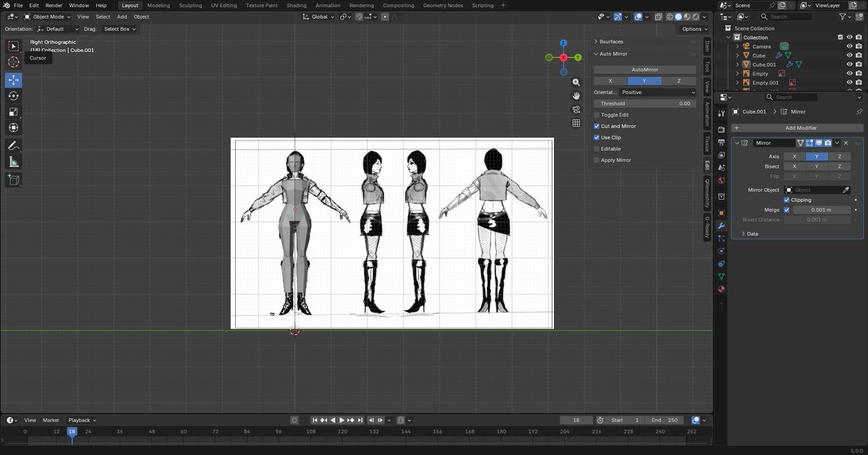
Task: Select the Annotate tool
Action: (x=14, y=145)
